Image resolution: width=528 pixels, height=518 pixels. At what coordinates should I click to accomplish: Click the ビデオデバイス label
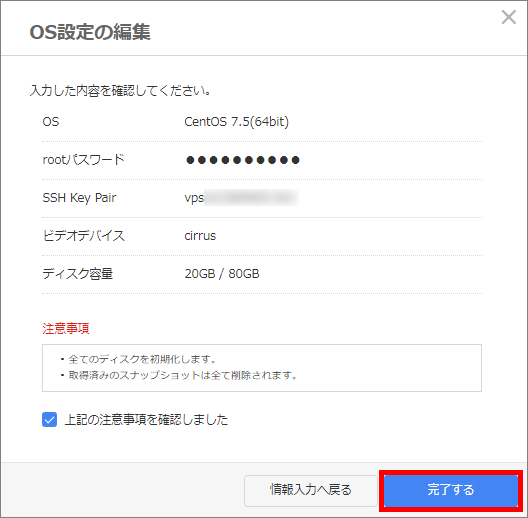click(84, 236)
